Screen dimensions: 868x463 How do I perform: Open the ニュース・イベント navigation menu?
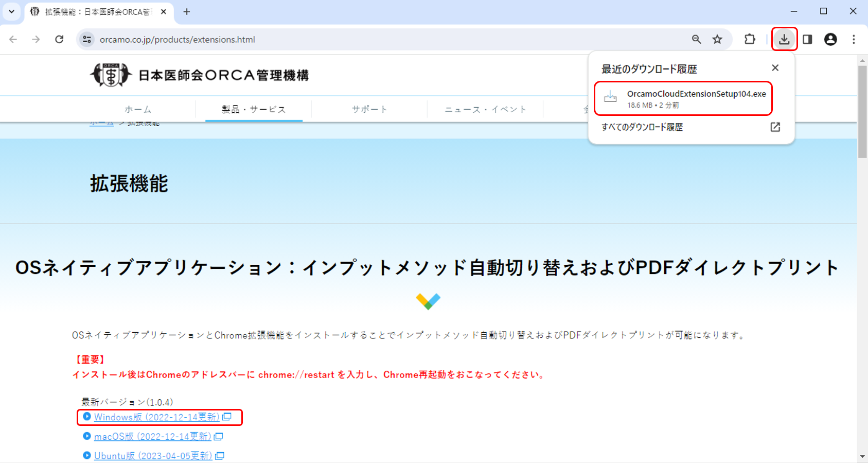(486, 109)
